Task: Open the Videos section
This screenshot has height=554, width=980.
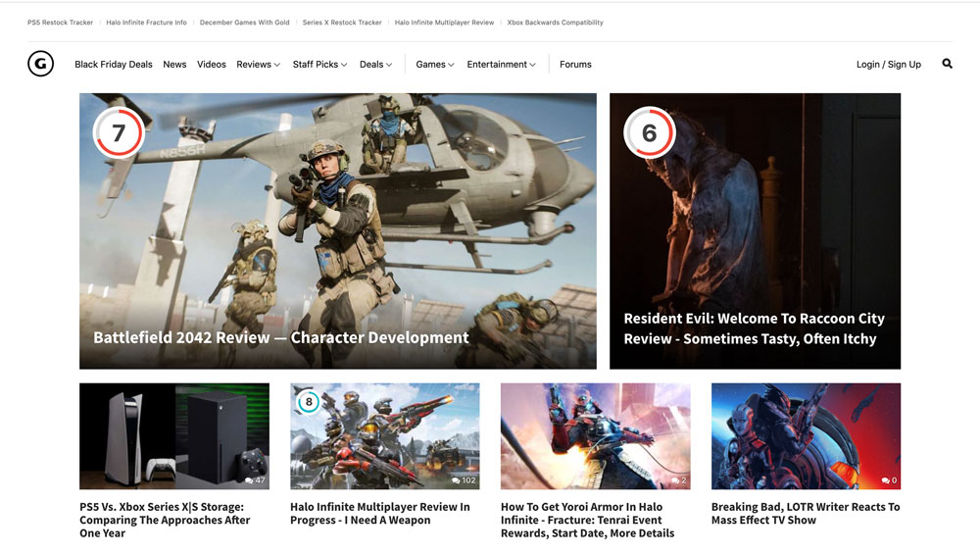Action: [x=212, y=65]
